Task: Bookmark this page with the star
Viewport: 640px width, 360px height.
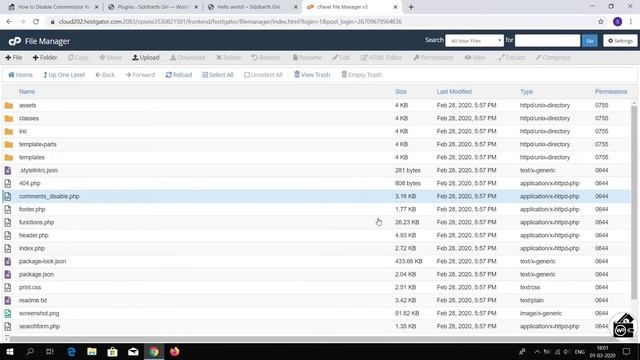Action: (601, 22)
